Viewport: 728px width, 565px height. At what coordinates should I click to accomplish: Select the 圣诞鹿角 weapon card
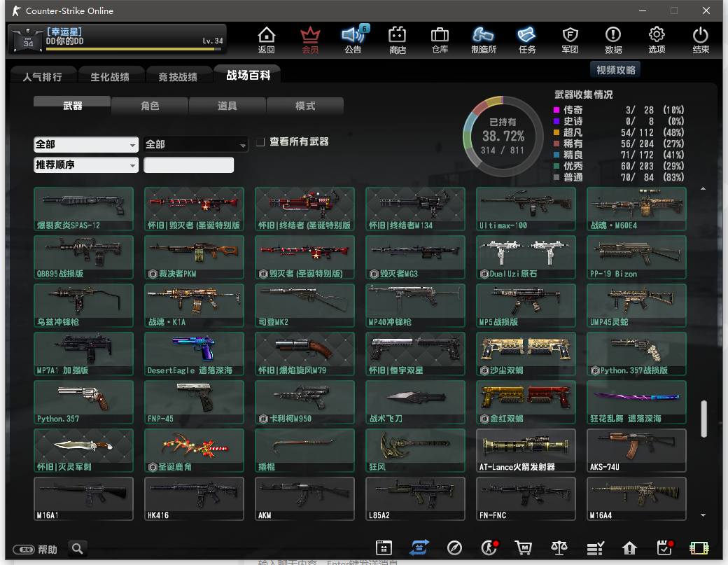[194, 450]
